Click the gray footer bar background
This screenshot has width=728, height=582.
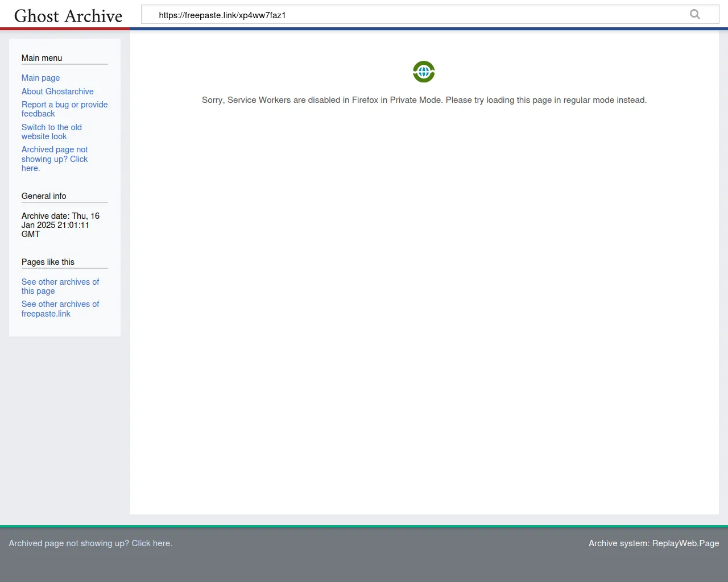pyautogui.click(x=364, y=566)
